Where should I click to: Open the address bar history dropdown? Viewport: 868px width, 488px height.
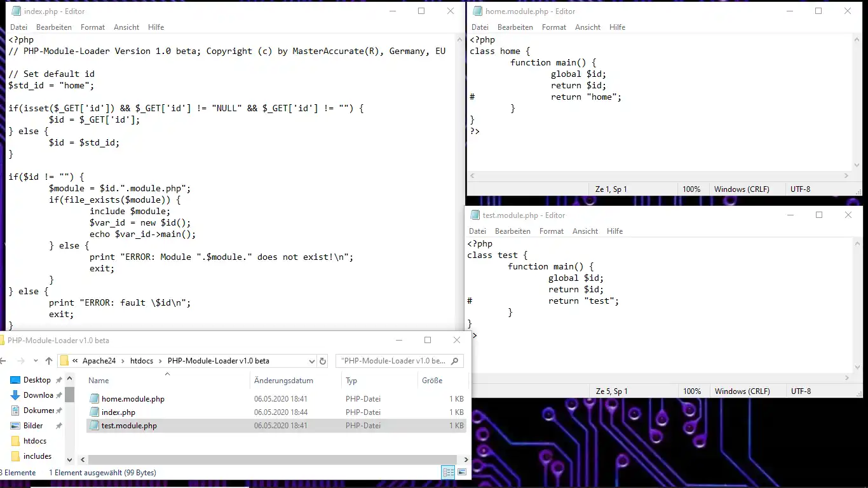311,361
